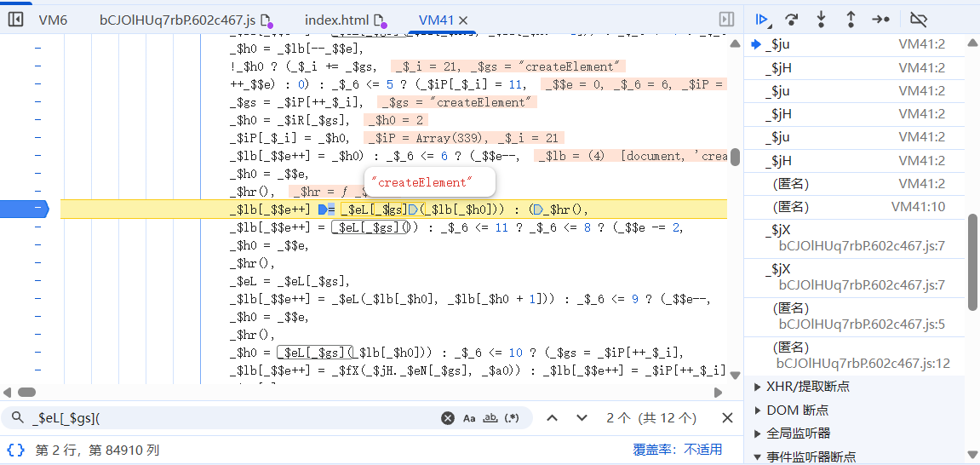The width and height of the screenshot is (980, 465).
Task: Toggle the left navigator sidebar icon
Action: pos(15,19)
